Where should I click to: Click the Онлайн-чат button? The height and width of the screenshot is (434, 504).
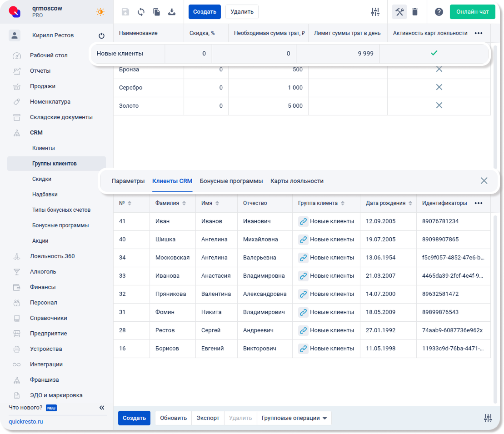coord(472,12)
